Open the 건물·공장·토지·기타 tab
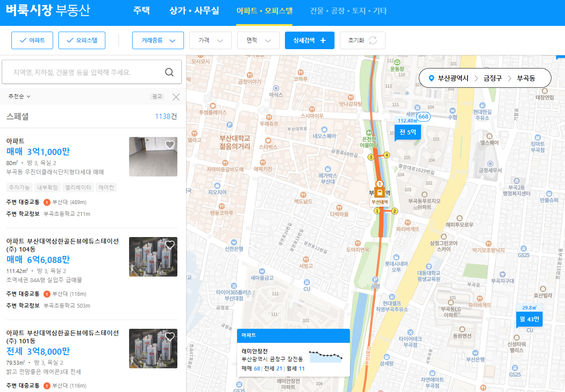The width and height of the screenshot is (565, 392). click(349, 11)
